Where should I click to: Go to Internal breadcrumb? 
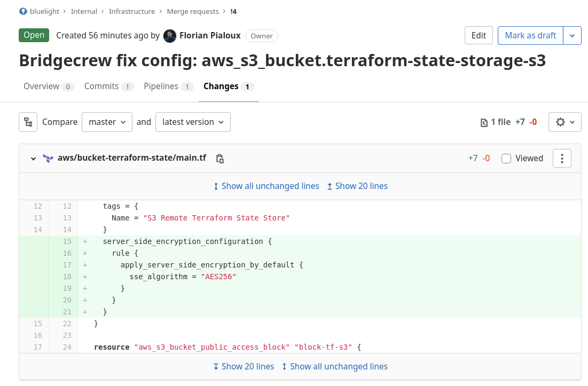[84, 12]
